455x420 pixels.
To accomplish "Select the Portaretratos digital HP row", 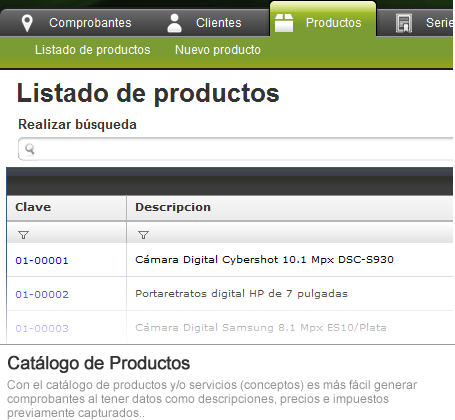I will [230, 294].
